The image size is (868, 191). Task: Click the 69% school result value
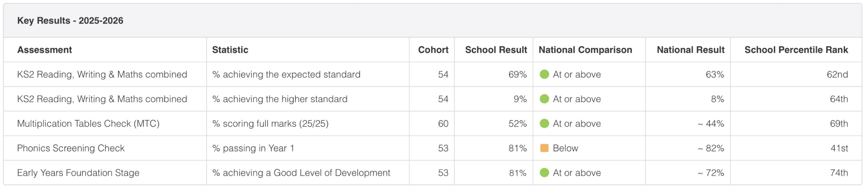pos(518,74)
